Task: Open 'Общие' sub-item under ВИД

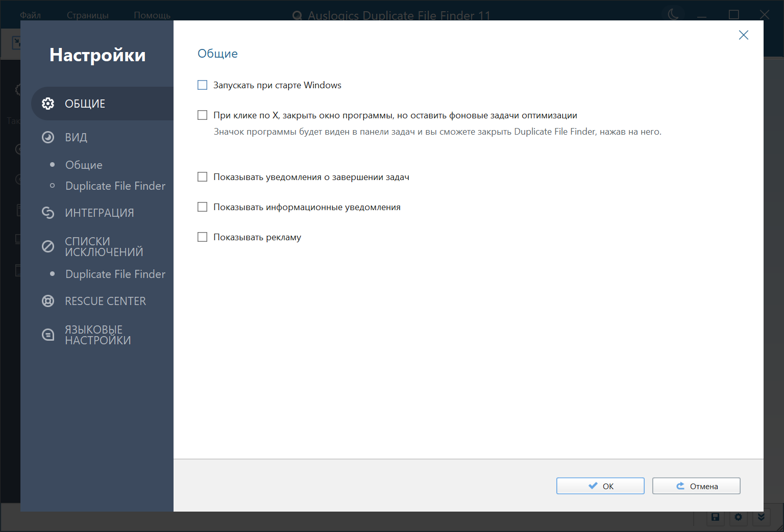Action: (x=84, y=165)
